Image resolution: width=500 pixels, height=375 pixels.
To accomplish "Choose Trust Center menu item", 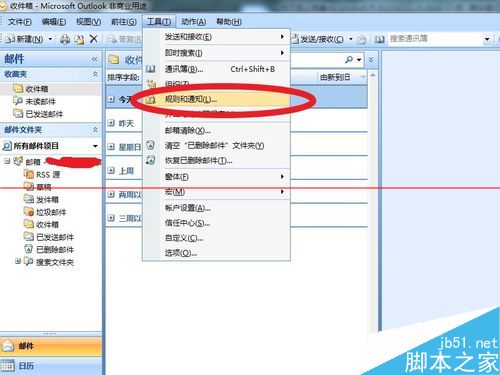I will [217, 223].
